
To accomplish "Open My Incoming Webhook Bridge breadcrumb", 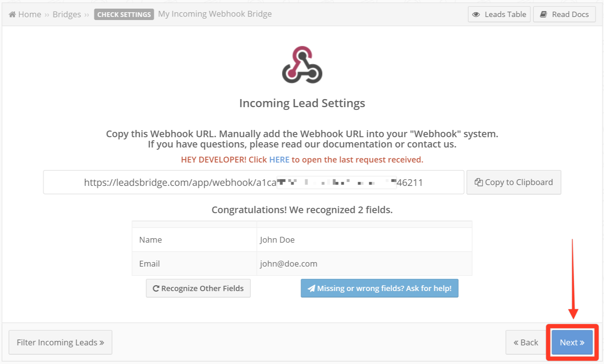I will [215, 14].
